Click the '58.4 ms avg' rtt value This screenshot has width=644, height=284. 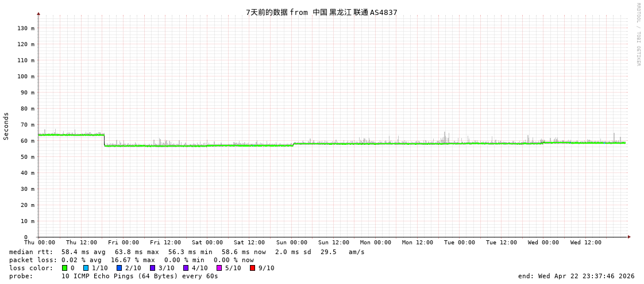[83, 252]
